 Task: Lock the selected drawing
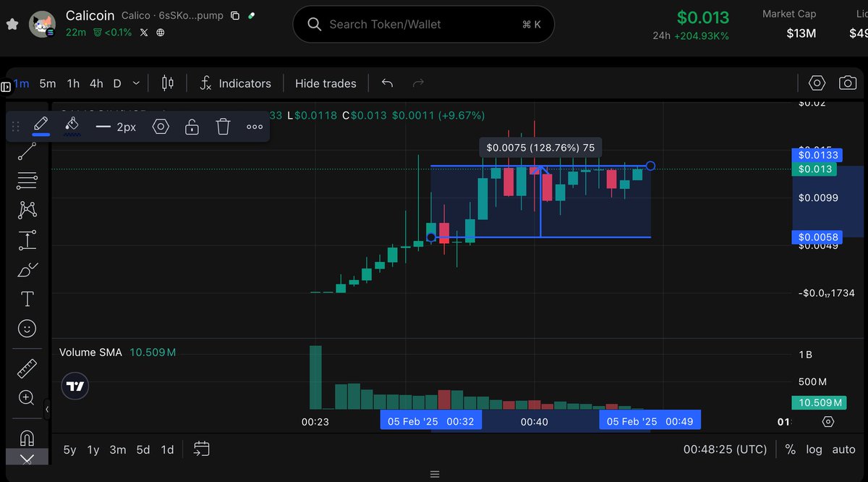[192, 127]
